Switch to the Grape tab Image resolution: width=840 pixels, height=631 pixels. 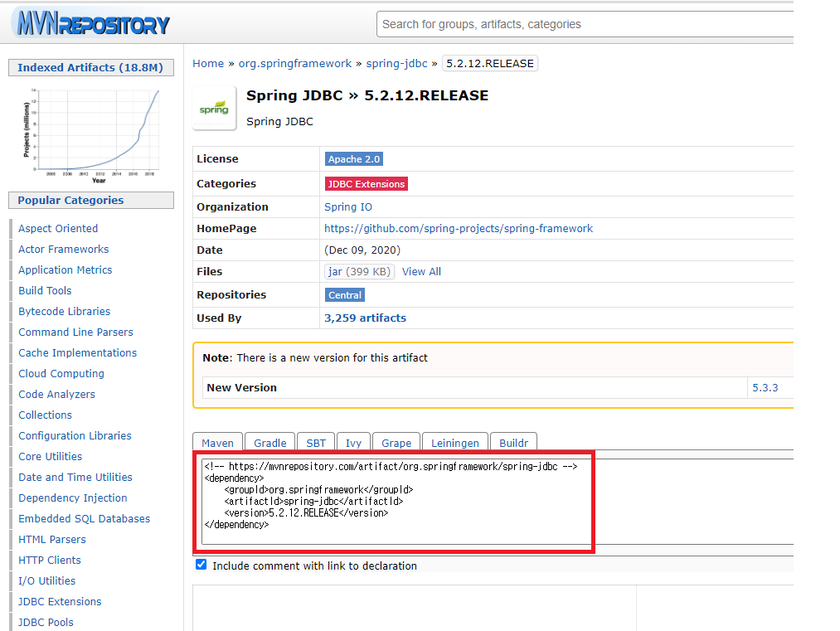[x=396, y=443]
